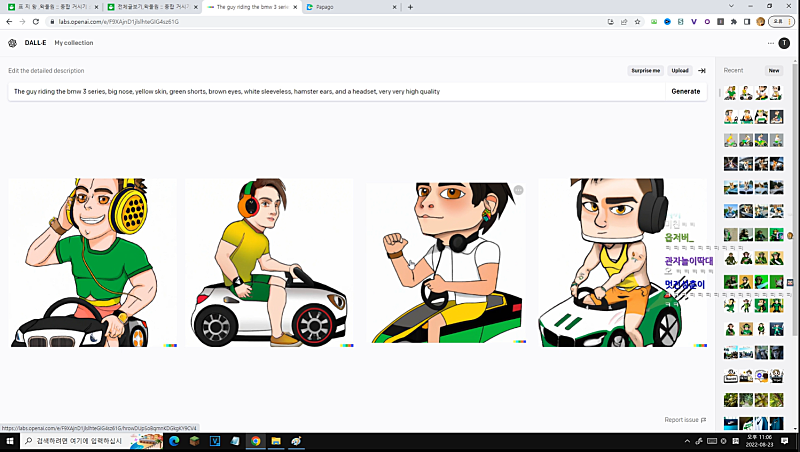
Task: Click the purple circle extension icon
Action: coord(707,22)
